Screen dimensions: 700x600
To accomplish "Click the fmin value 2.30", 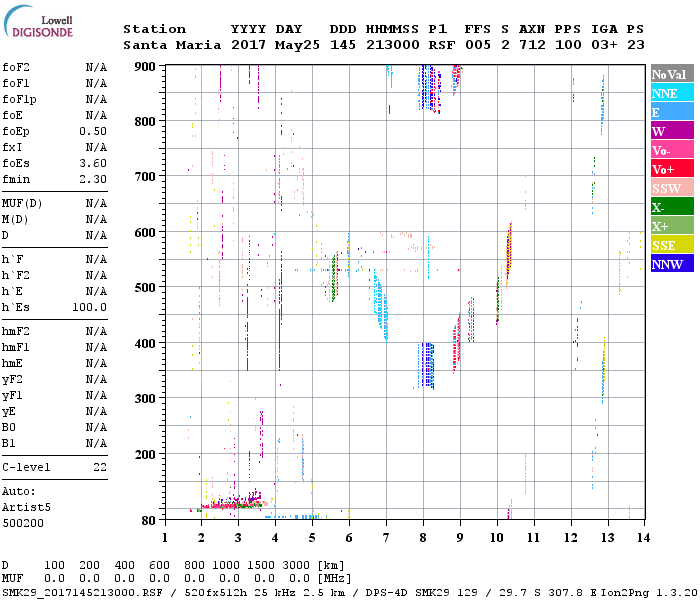I will click(x=93, y=179).
